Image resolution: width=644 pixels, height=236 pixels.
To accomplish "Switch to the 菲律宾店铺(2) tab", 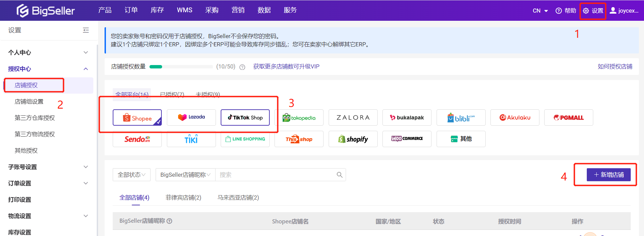I will point(183,198).
